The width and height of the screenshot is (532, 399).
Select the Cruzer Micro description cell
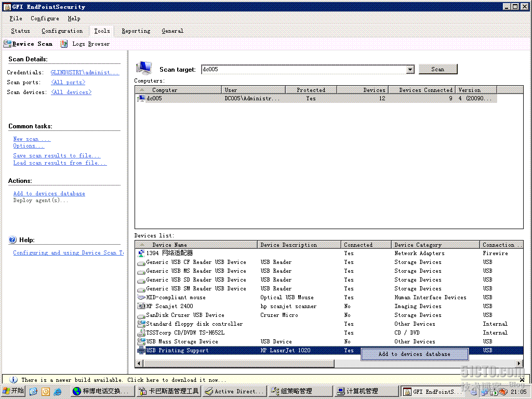click(279, 315)
